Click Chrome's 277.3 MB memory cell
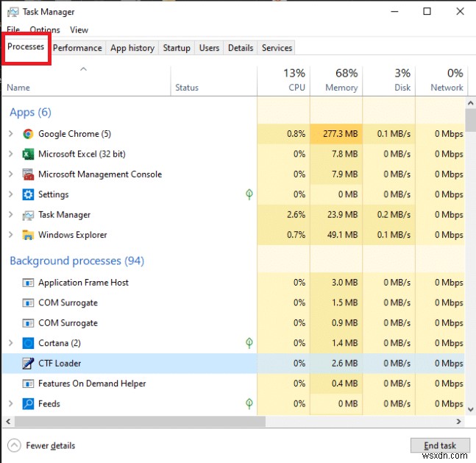Screen dimensions: 476x463 pos(336,134)
